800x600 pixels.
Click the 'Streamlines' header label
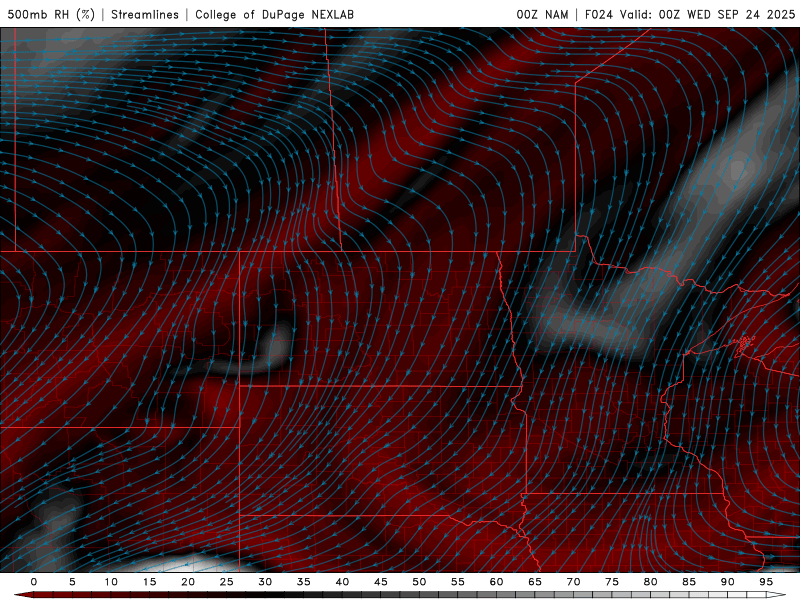click(x=145, y=14)
